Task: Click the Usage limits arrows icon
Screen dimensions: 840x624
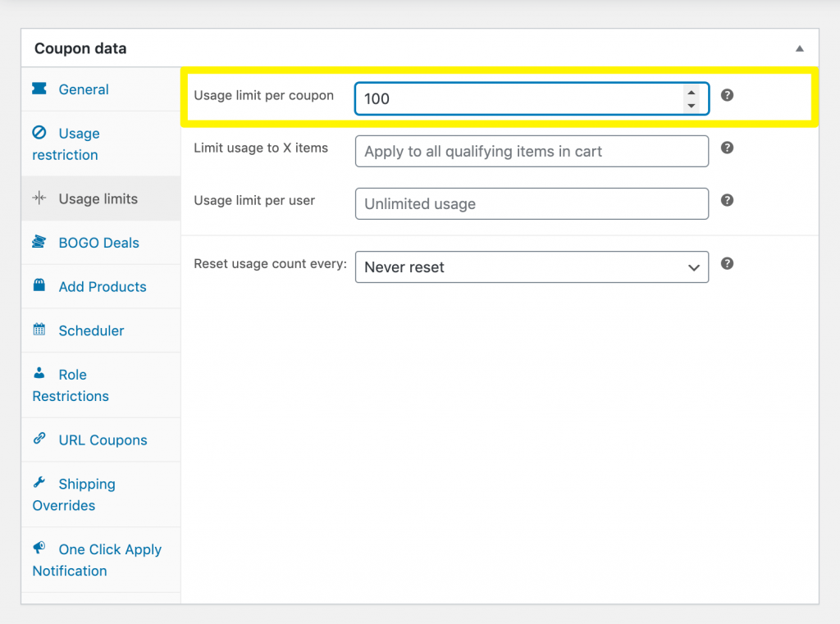Action: (39, 198)
